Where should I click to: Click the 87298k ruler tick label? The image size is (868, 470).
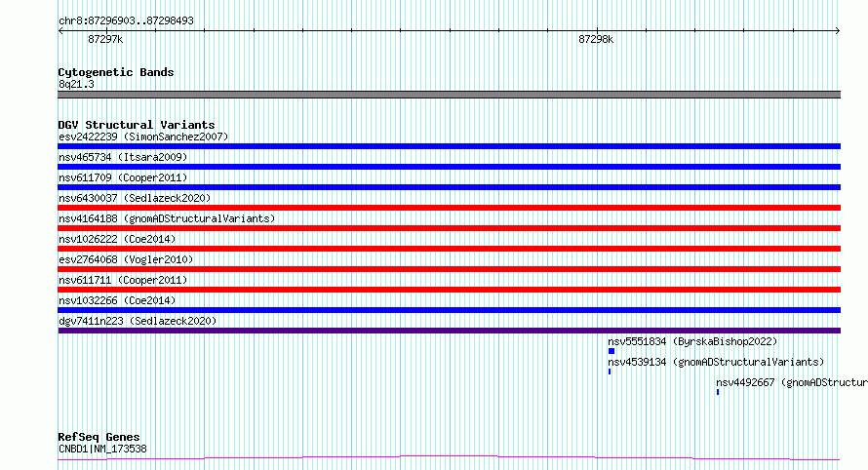(596, 39)
